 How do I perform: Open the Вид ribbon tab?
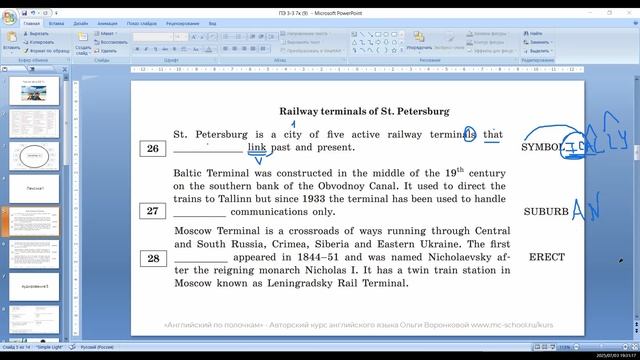(212, 24)
